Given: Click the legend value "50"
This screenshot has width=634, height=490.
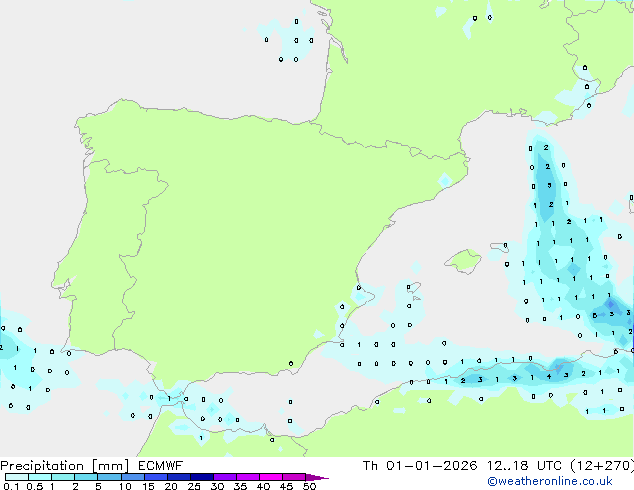Looking at the screenshot, I should click(x=309, y=486).
